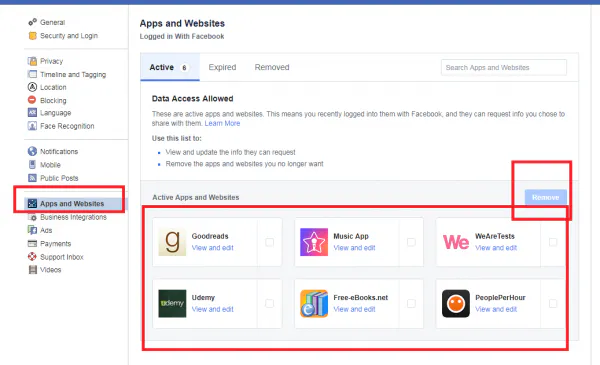600x365 pixels.
Task: Open the Face Recognition sidebar entry
Action: click(67, 126)
